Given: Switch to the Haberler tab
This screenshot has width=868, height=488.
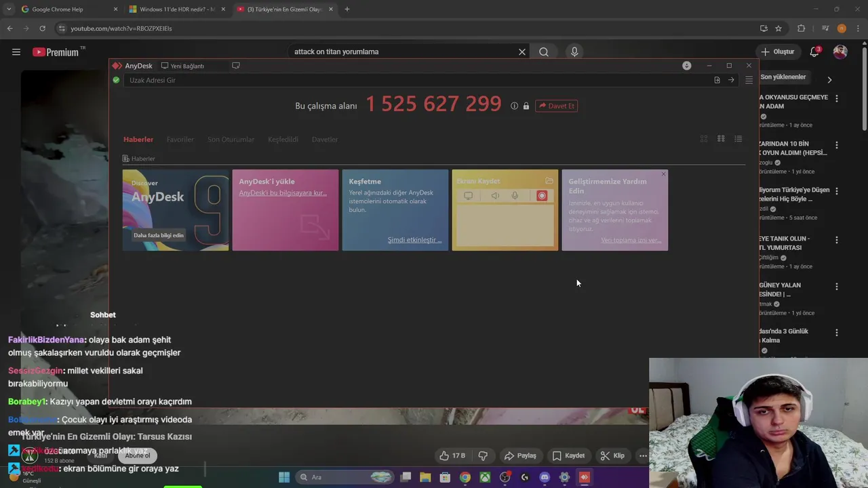Looking at the screenshot, I should pos(138,140).
